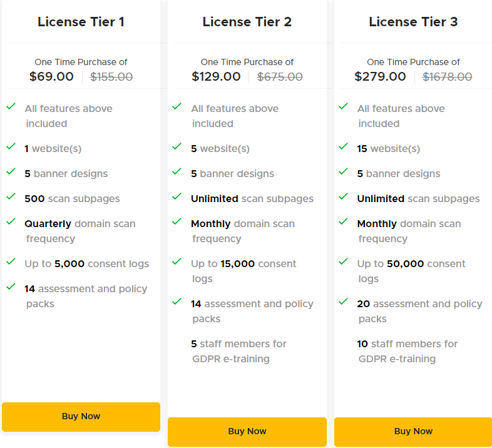492x448 pixels.
Task: Click checkmark by Tier 1 'All features above included'
Action: tap(11, 106)
